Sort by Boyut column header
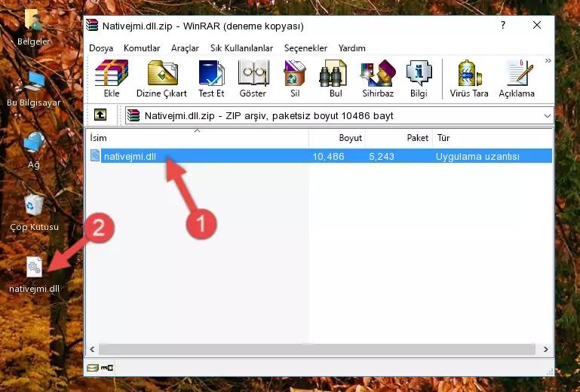 pyautogui.click(x=337, y=138)
